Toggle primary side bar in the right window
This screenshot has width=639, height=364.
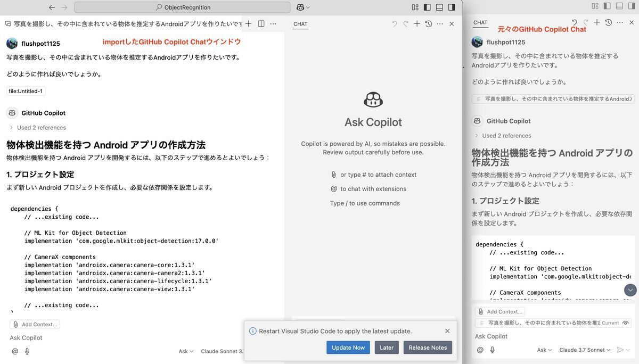[607, 6]
